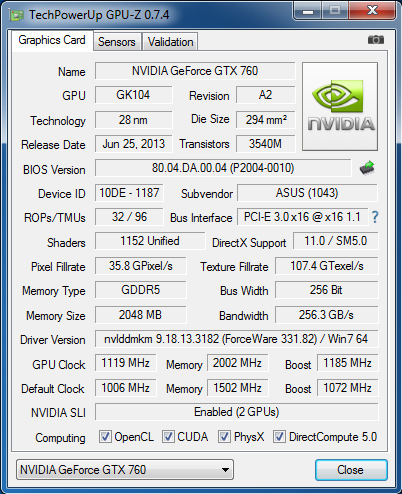Click the Name field showing GTX 760
The width and height of the screenshot is (402, 494).
pos(195,71)
